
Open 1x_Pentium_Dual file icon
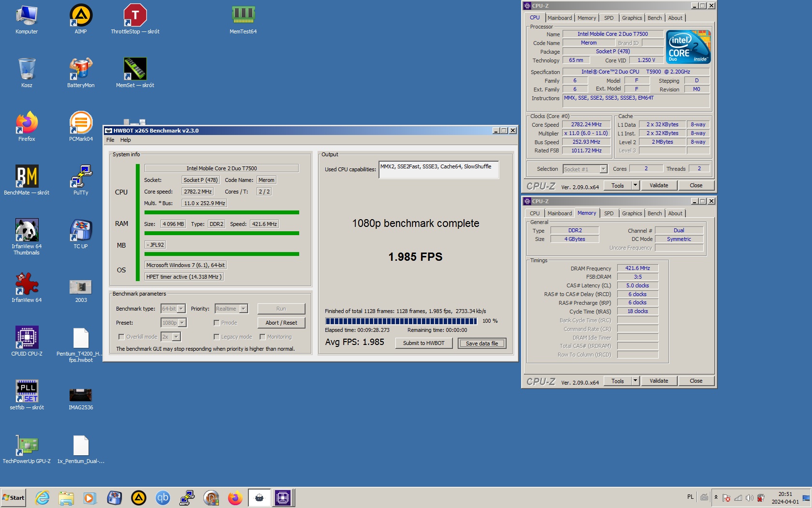[x=81, y=449]
